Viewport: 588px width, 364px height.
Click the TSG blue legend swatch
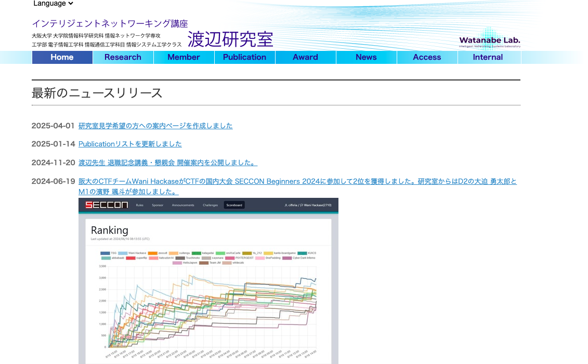coord(105,253)
